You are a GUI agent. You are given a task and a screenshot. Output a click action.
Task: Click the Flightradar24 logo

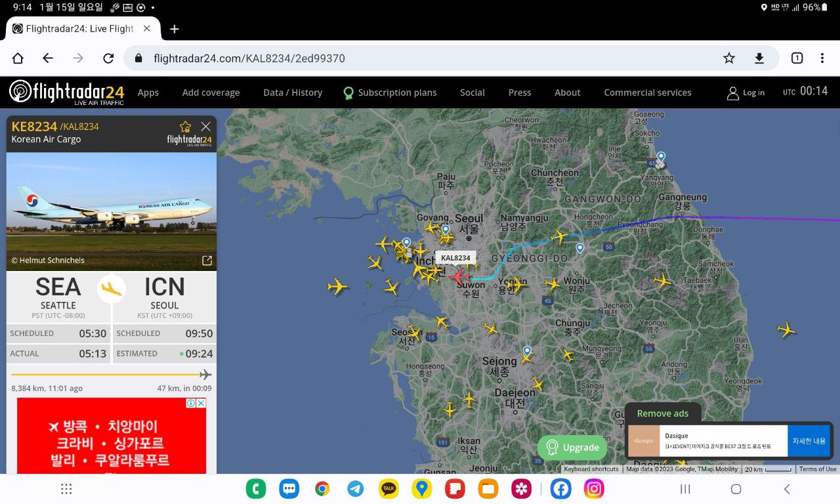pyautogui.click(x=66, y=93)
